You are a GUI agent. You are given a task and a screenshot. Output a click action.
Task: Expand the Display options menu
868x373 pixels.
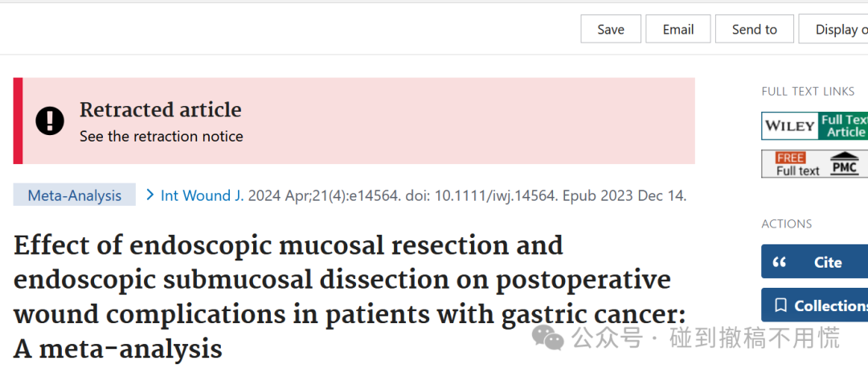(833, 29)
